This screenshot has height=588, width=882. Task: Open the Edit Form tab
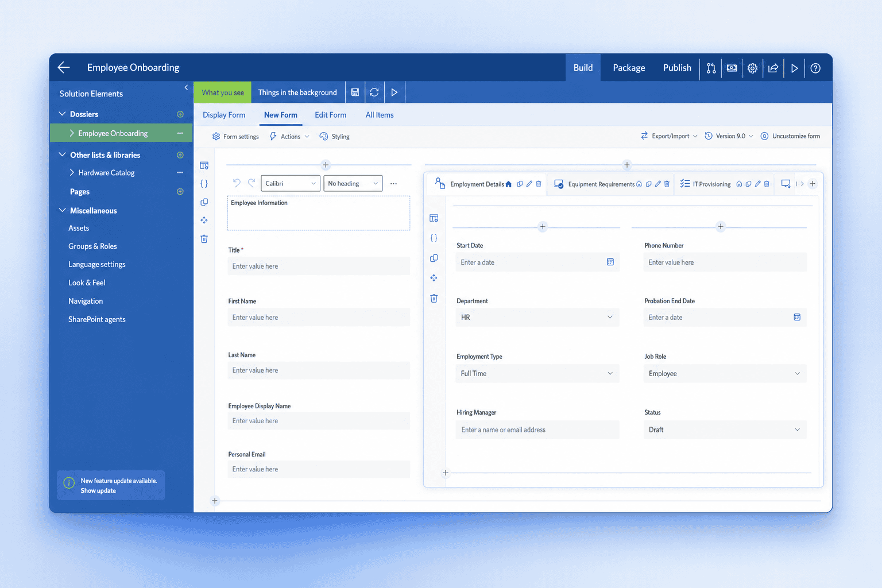tap(331, 115)
